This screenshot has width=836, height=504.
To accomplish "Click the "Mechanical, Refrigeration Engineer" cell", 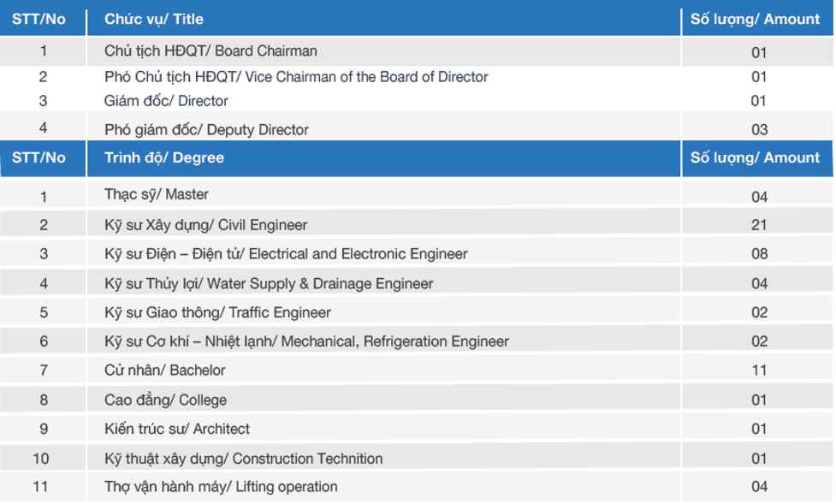I will 383,341.
